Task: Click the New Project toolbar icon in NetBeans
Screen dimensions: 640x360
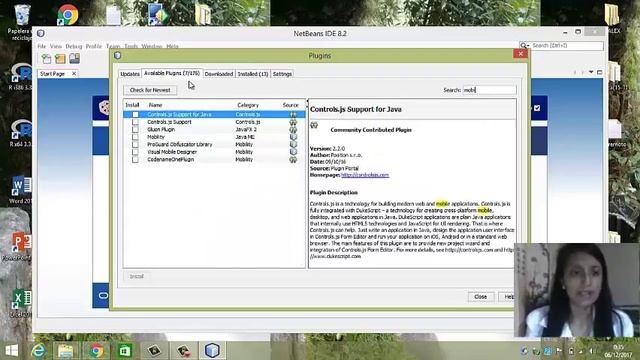Action: (60, 59)
